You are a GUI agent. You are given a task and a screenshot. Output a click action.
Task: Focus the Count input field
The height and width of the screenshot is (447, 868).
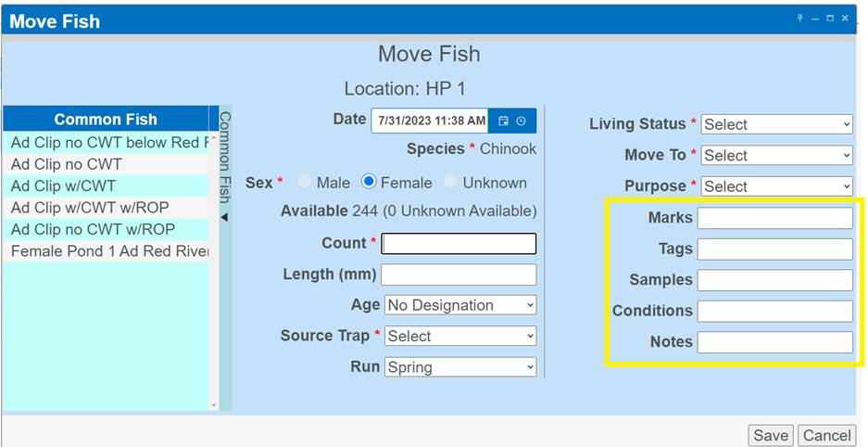(x=459, y=244)
